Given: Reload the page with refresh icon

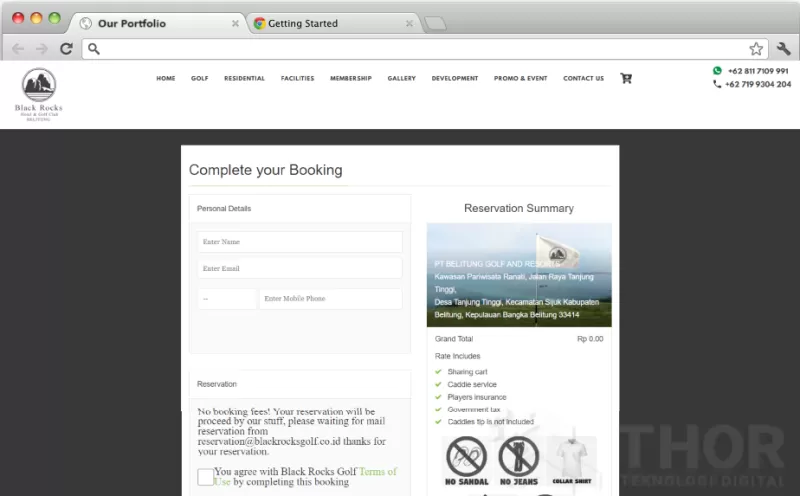Looking at the screenshot, I should coord(66,48).
